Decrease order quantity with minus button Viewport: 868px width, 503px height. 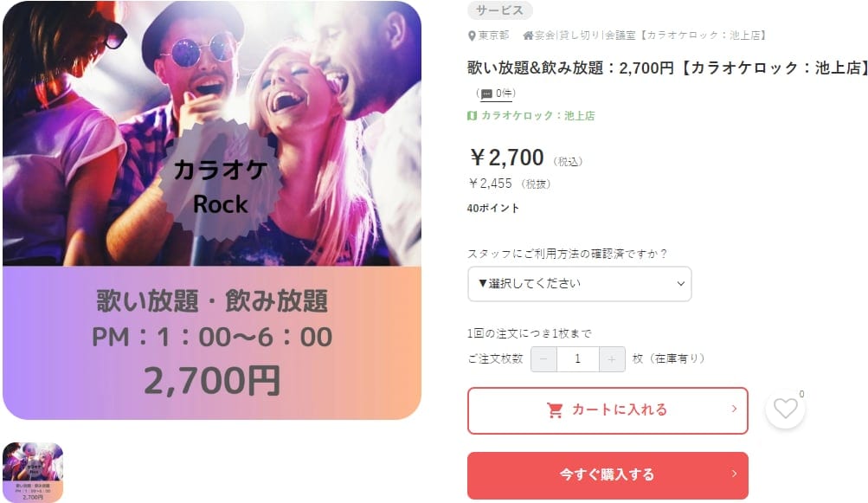tap(543, 359)
